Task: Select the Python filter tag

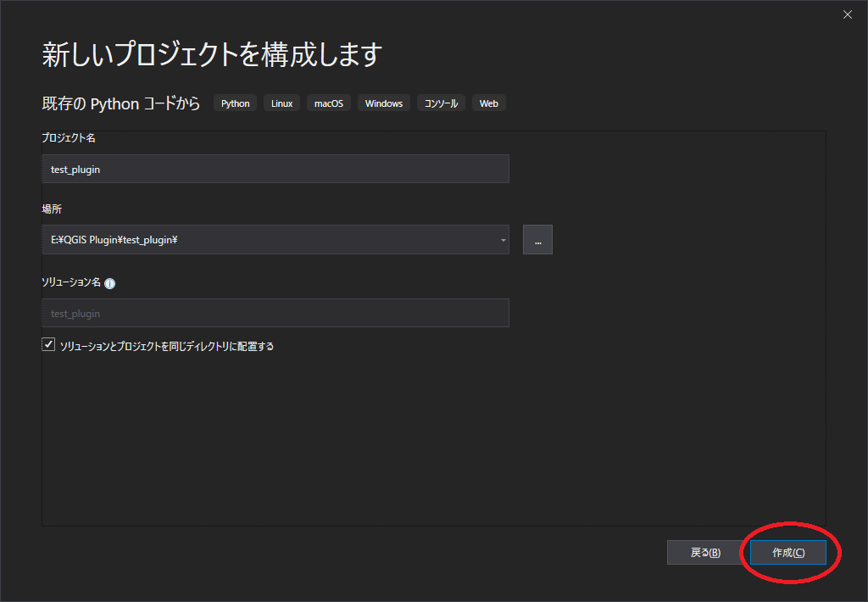Action: (234, 103)
